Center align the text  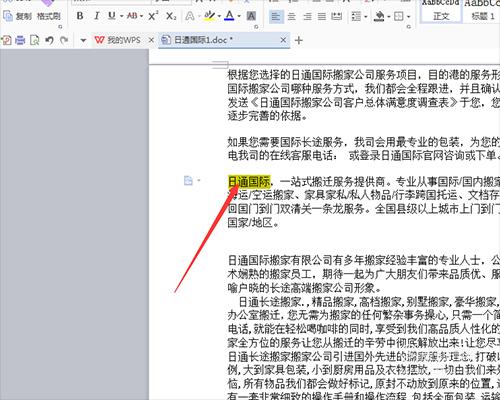pos(292,16)
